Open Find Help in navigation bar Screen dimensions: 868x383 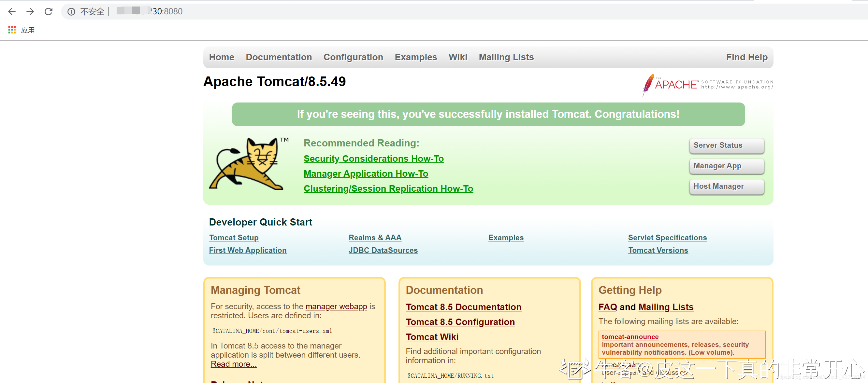tap(746, 57)
